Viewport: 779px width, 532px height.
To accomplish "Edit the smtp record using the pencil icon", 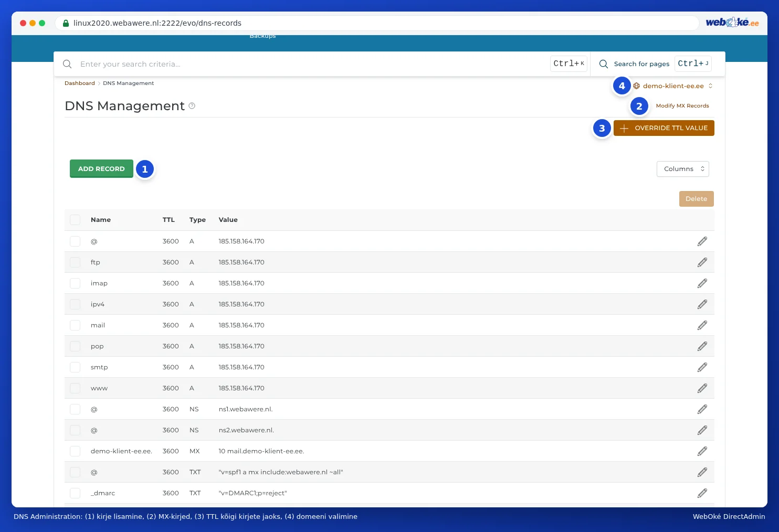I will coord(702,367).
